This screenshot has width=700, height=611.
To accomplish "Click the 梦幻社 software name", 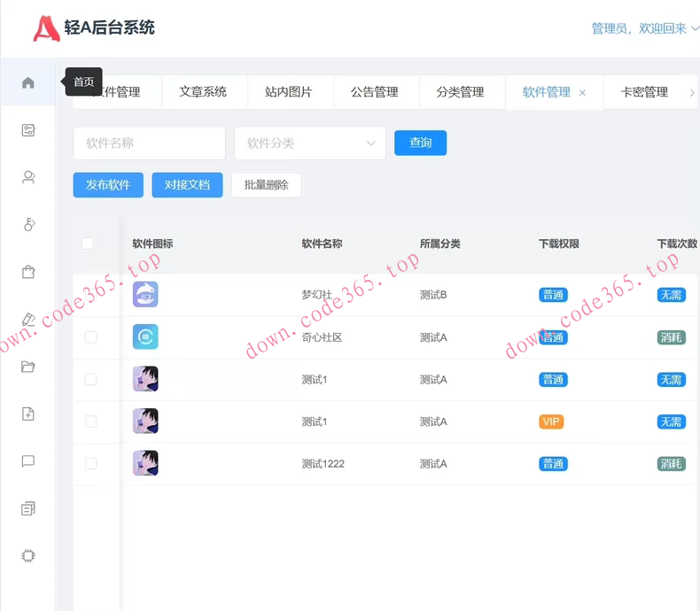I will [316, 295].
